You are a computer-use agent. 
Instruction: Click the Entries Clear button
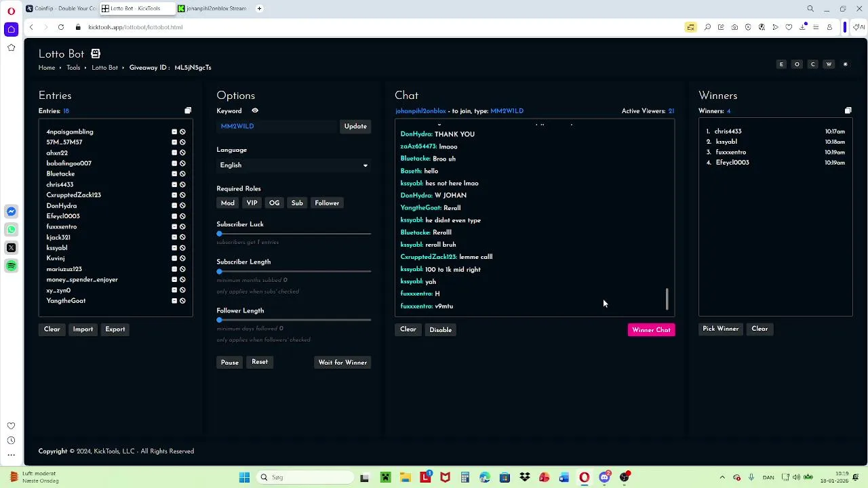tap(52, 329)
